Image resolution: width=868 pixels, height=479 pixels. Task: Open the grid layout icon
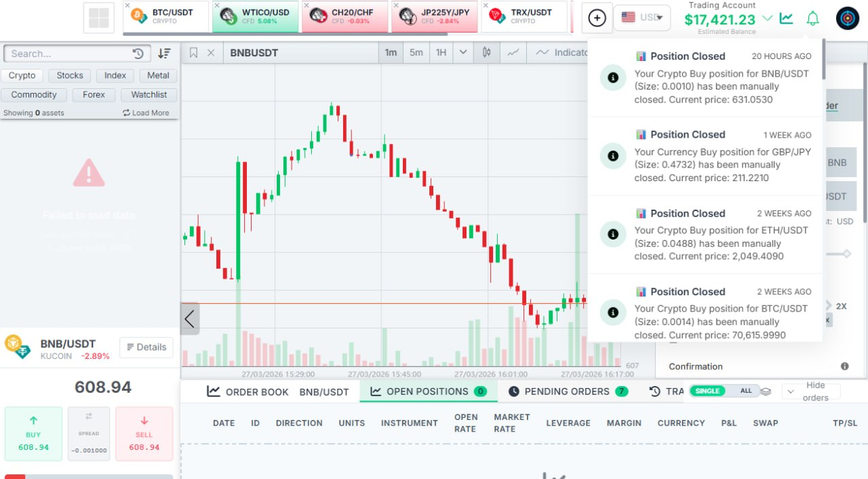pos(99,18)
